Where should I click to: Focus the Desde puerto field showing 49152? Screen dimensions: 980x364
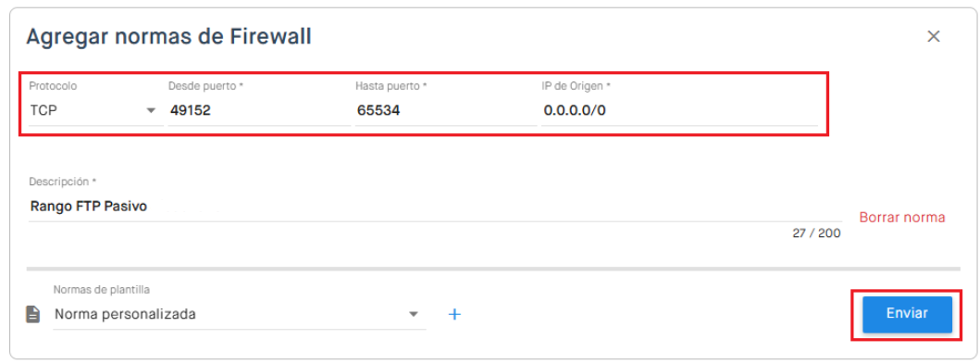[259, 111]
